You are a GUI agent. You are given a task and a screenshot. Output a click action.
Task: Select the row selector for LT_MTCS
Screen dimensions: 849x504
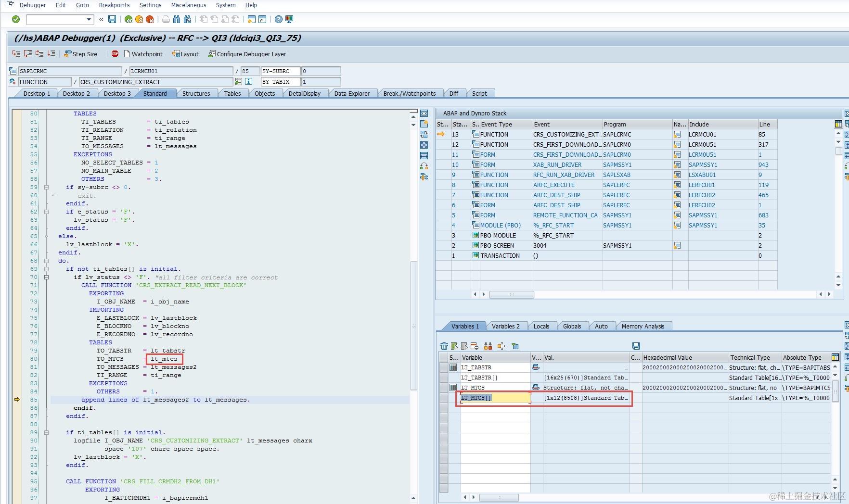(444, 388)
